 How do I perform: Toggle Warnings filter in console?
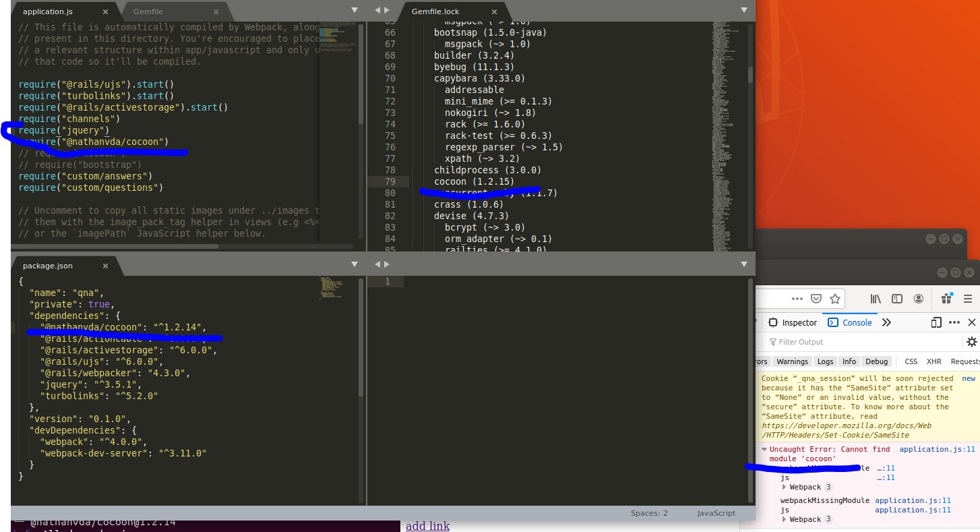point(791,361)
